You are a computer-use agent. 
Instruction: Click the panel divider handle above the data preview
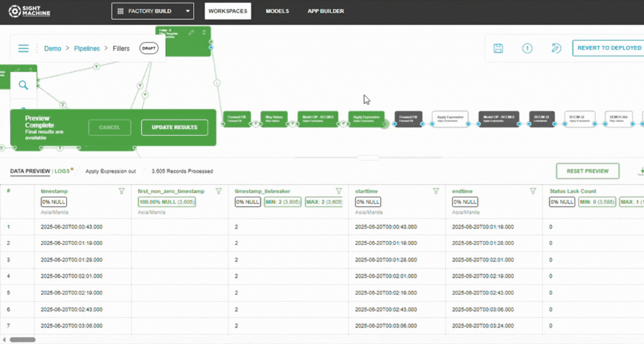coord(368,158)
